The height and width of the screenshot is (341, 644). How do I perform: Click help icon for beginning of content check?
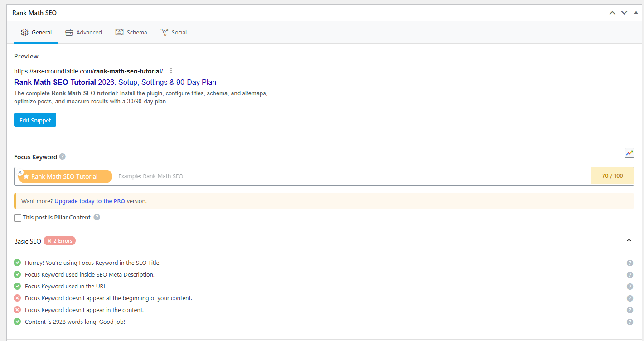click(629, 298)
